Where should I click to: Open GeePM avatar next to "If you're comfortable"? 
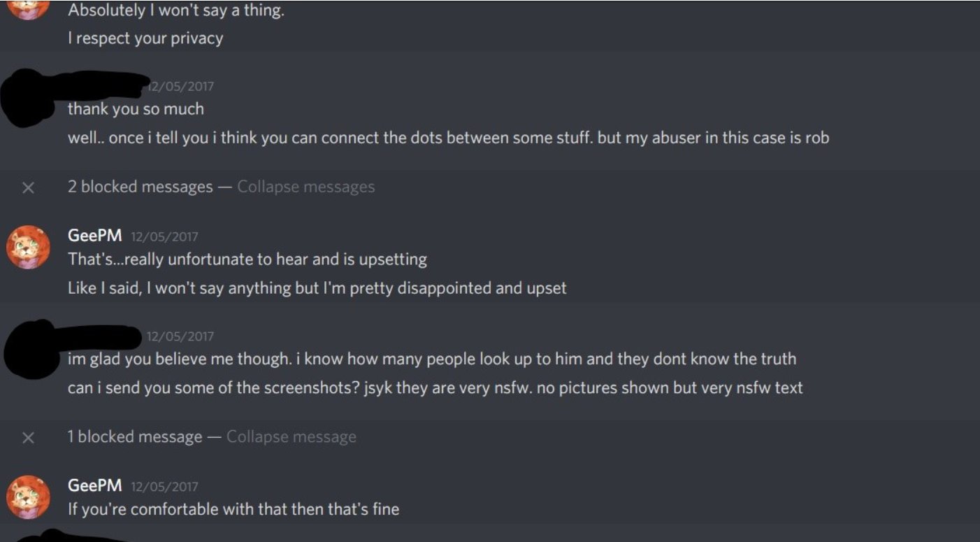tap(28, 497)
